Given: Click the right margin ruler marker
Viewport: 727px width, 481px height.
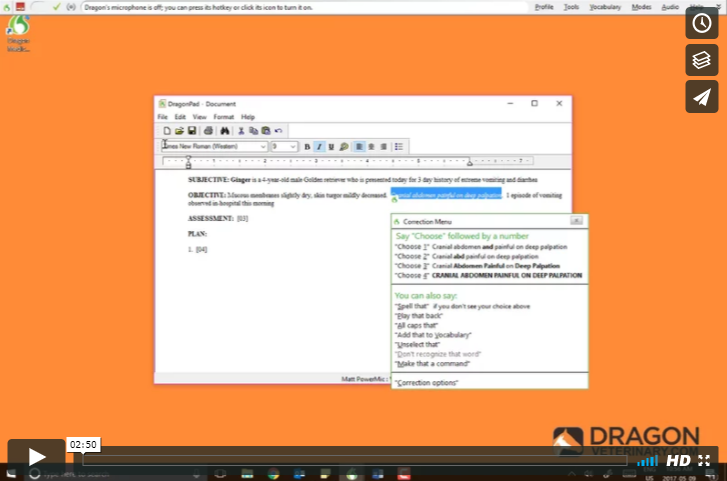Looking at the screenshot, I should pos(470,163).
